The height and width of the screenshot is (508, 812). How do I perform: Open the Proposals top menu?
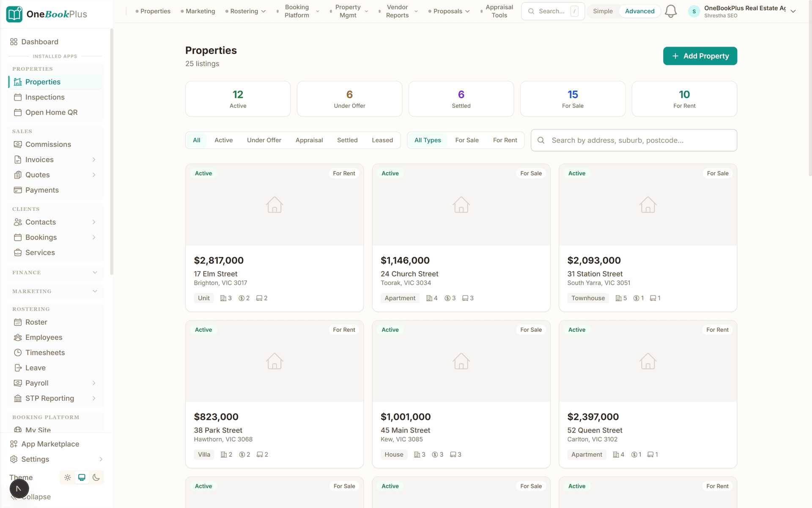tap(449, 11)
